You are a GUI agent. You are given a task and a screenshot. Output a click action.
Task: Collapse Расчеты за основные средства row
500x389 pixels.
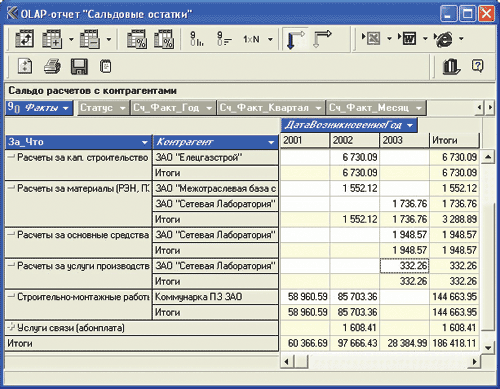(11, 235)
